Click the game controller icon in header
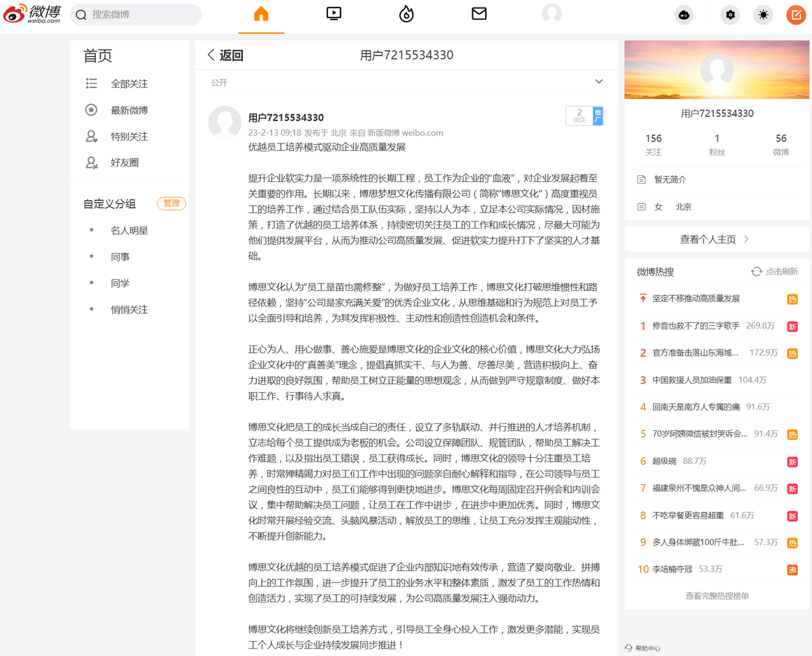 [684, 15]
